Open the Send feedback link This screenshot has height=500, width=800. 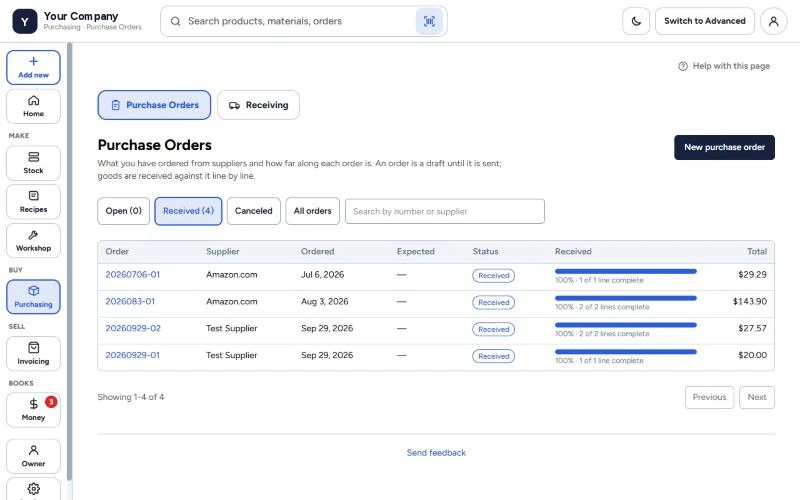click(x=436, y=453)
